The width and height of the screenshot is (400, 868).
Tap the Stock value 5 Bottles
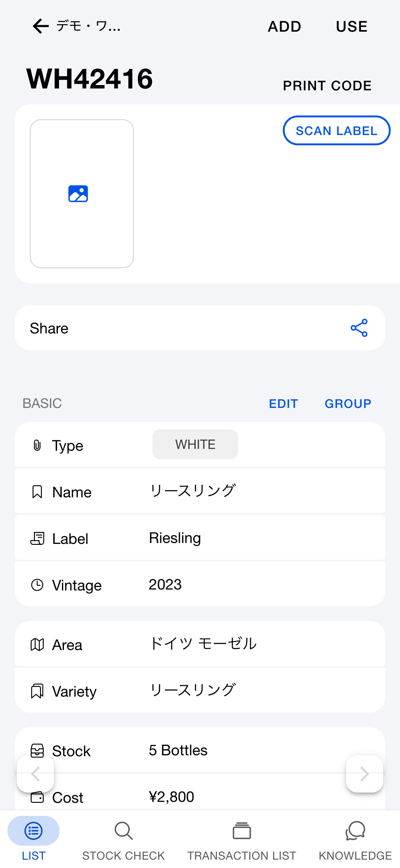[x=178, y=750]
